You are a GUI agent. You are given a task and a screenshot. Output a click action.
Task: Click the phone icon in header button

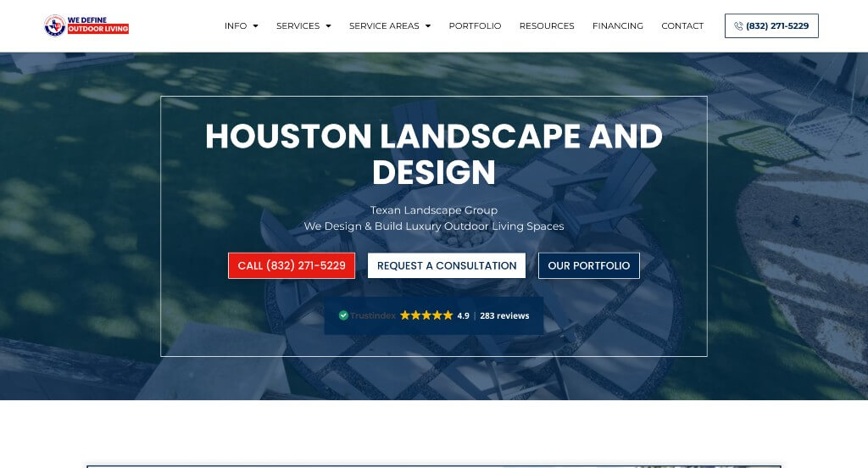(x=738, y=26)
